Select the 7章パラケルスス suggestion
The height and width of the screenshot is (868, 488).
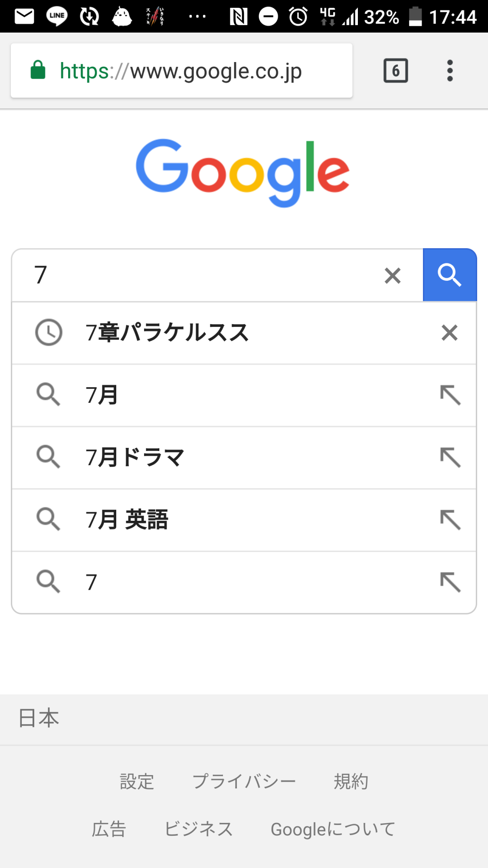click(x=167, y=333)
